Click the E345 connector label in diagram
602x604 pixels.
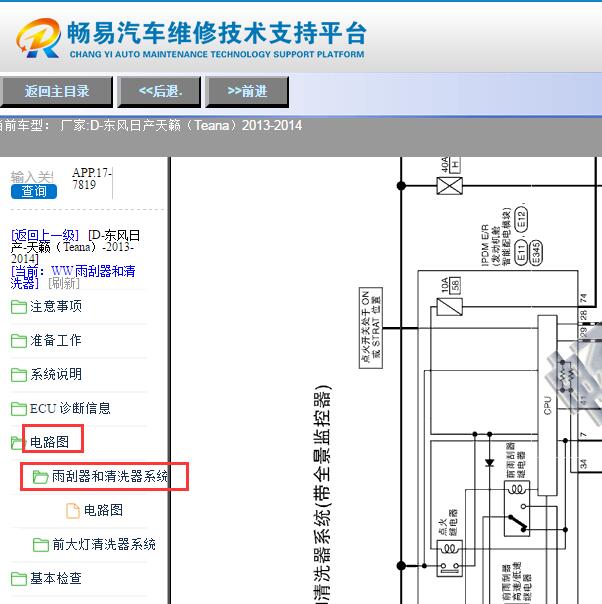tap(536, 253)
